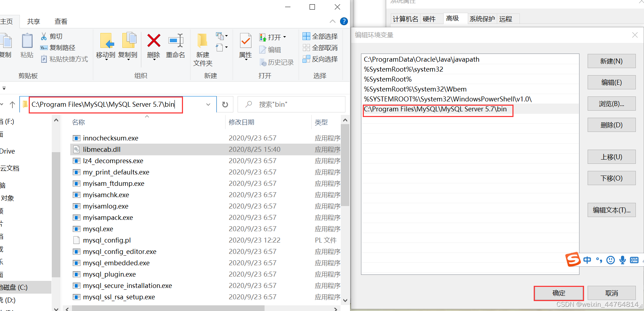Click the address bar path field
This screenshot has width=644, height=311.
click(x=117, y=105)
